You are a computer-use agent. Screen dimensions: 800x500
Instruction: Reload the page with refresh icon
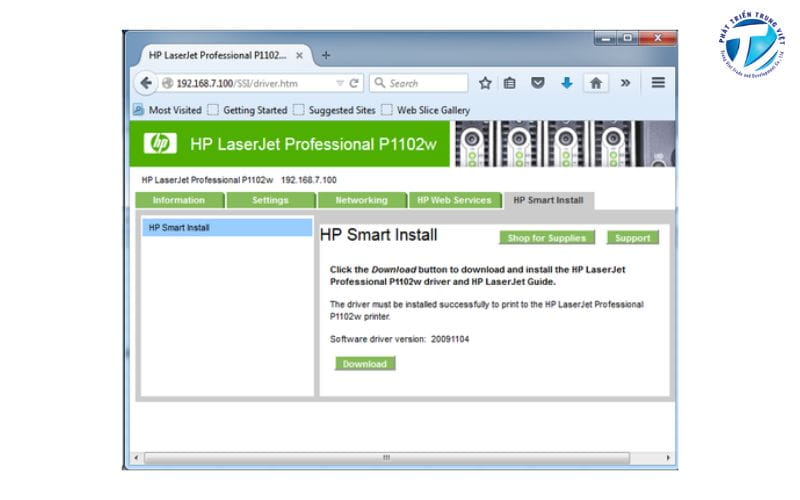click(354, 83)
